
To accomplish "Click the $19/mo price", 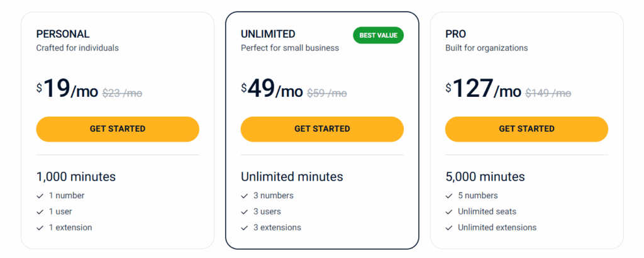I will click(x=67, y=90).
